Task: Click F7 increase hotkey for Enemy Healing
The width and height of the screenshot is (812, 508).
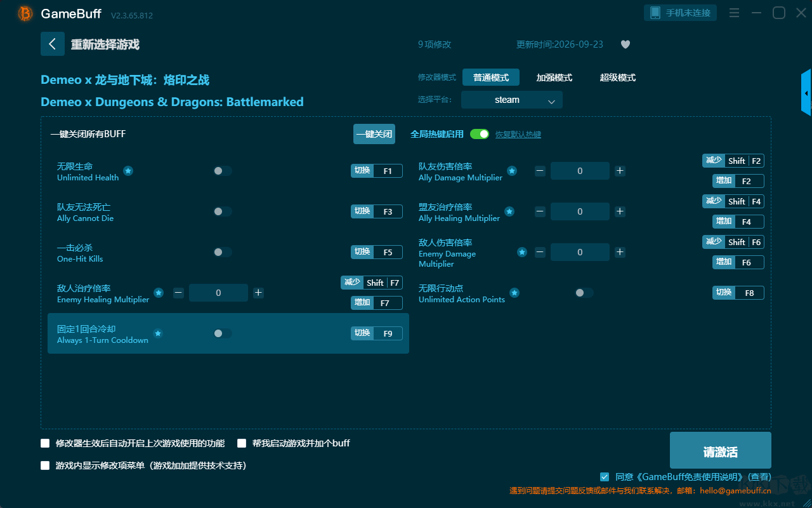Action: [377, 303]
